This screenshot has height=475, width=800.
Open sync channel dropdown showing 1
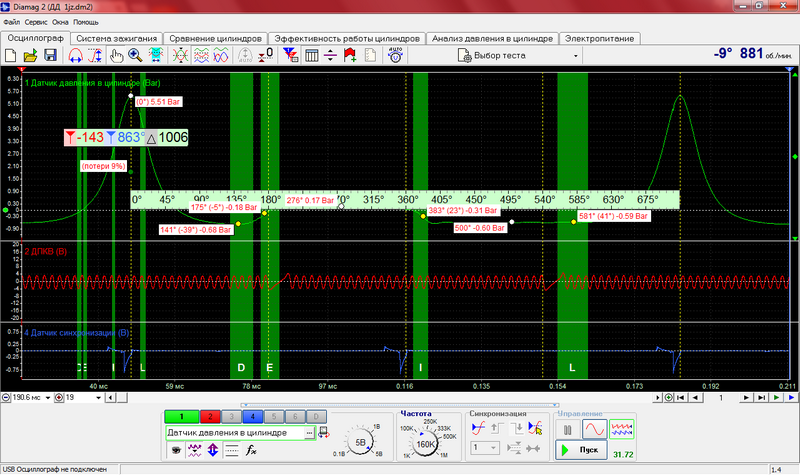pos(485,447)
